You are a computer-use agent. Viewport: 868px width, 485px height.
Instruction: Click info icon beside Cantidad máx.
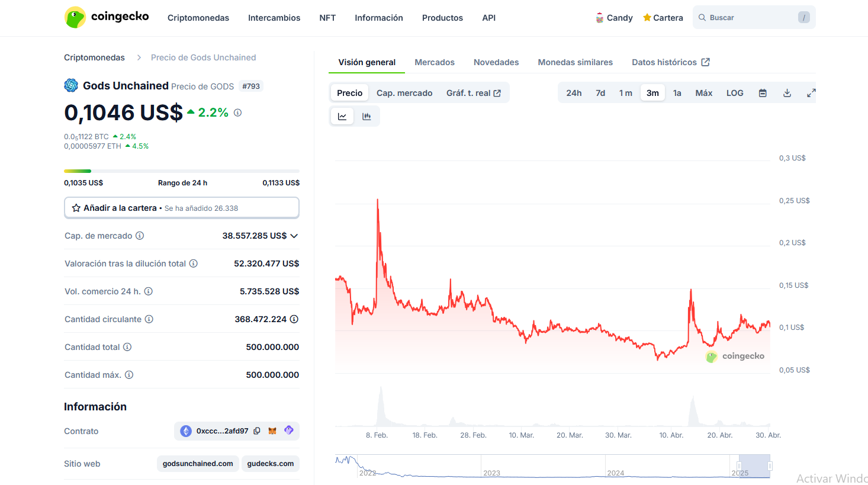tap(129, 375)
